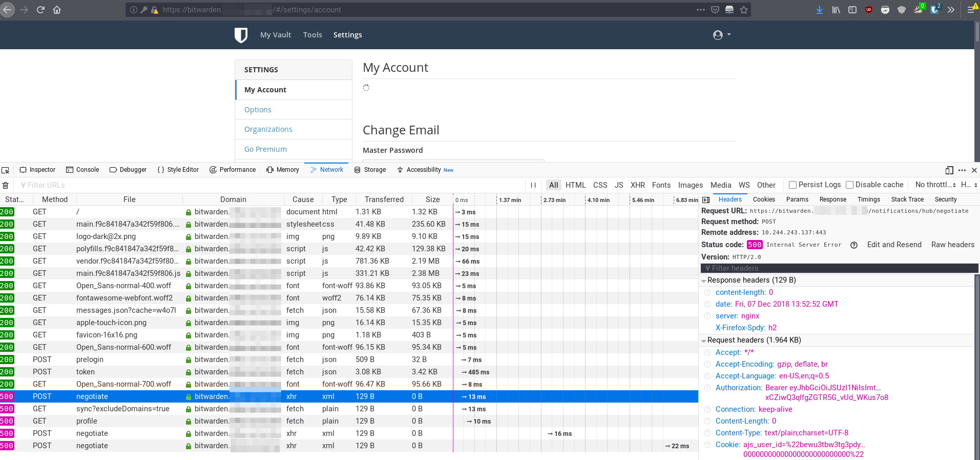Filter requests by All
The width and height of the screenshot is (980, 460).
click(553, 185)
